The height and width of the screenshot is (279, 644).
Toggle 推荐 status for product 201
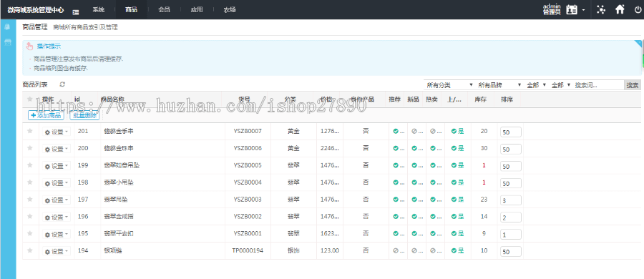point(398,132)
